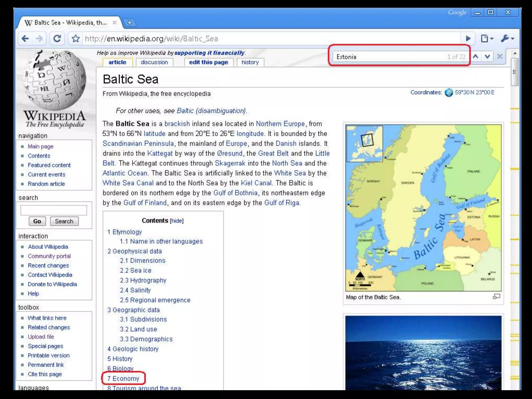Screen dimensions: 532x399
Task: Open supporting it financially link
Action: coord(209,53)
